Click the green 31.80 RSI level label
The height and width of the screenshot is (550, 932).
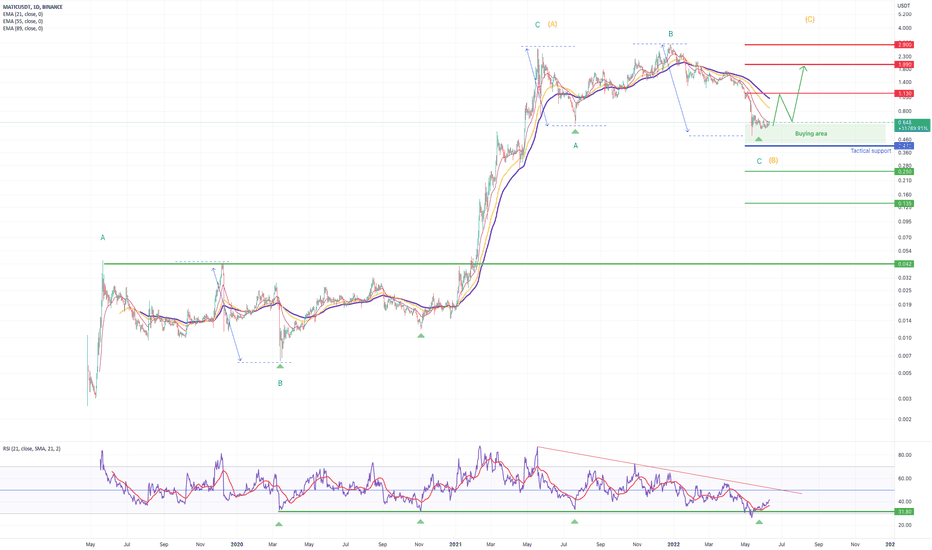(904, 511)
